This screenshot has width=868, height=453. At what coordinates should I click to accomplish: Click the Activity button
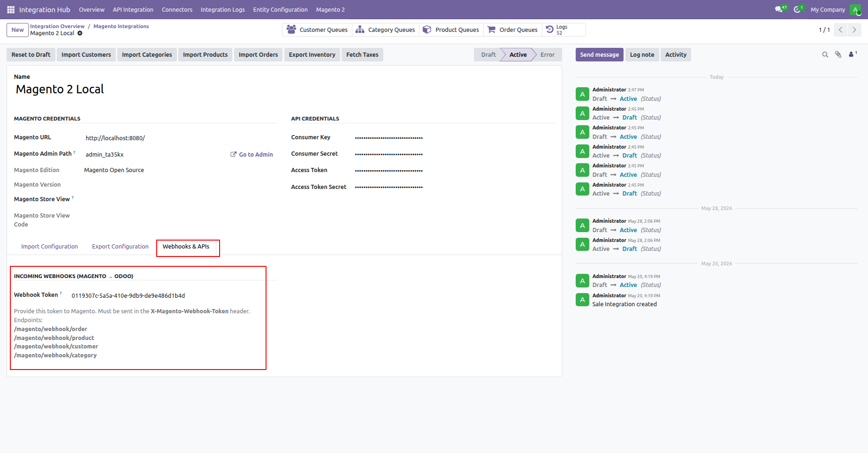(676, 55)
